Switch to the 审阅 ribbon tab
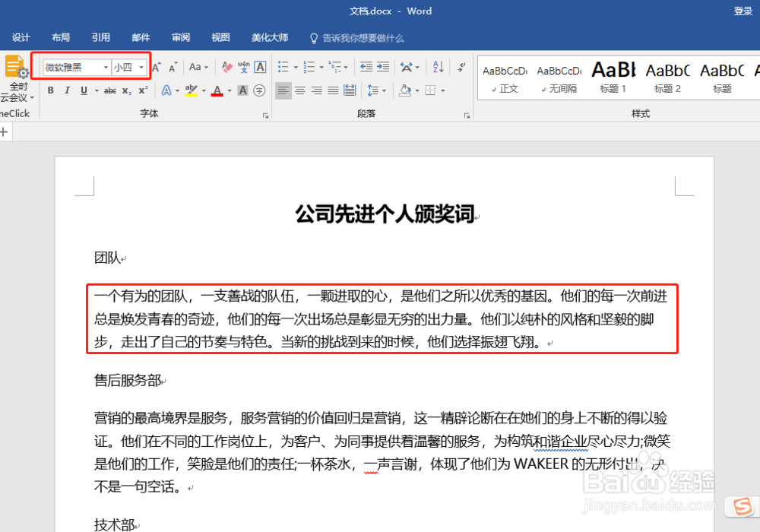760x532 pixels. coord(180,37)
